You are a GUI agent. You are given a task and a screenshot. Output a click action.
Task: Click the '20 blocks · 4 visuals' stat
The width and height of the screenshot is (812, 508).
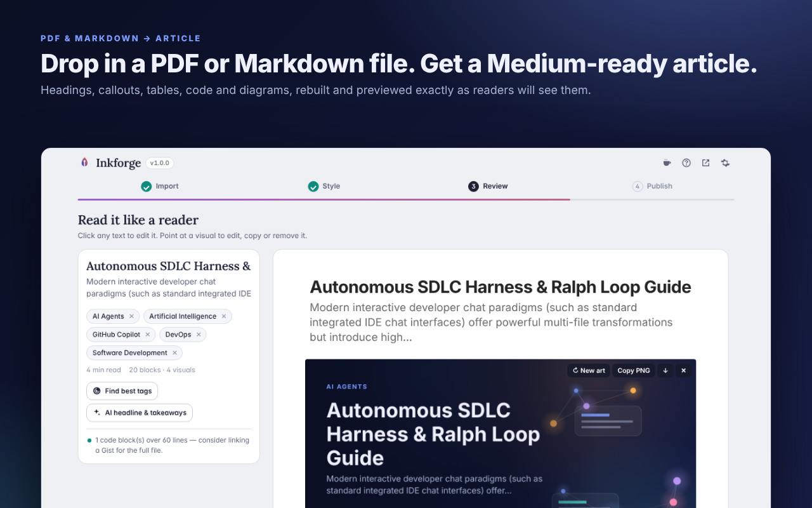[162, 370]
